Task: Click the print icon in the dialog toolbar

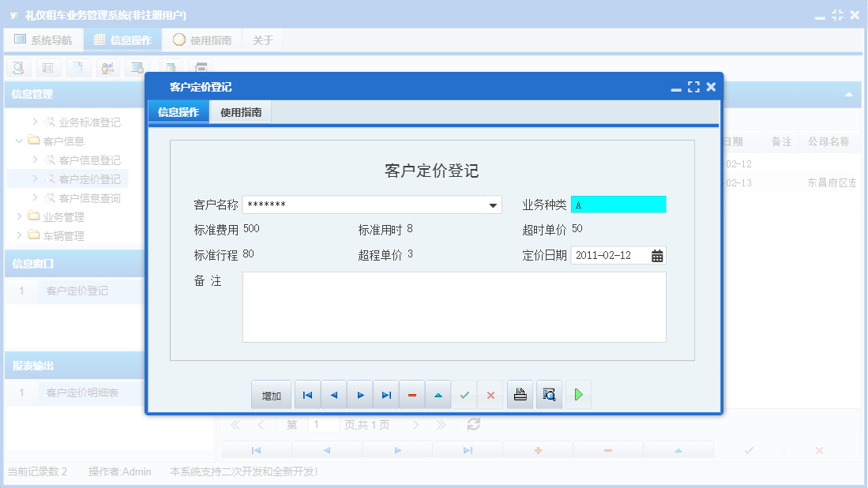Action: pos(520,394)
